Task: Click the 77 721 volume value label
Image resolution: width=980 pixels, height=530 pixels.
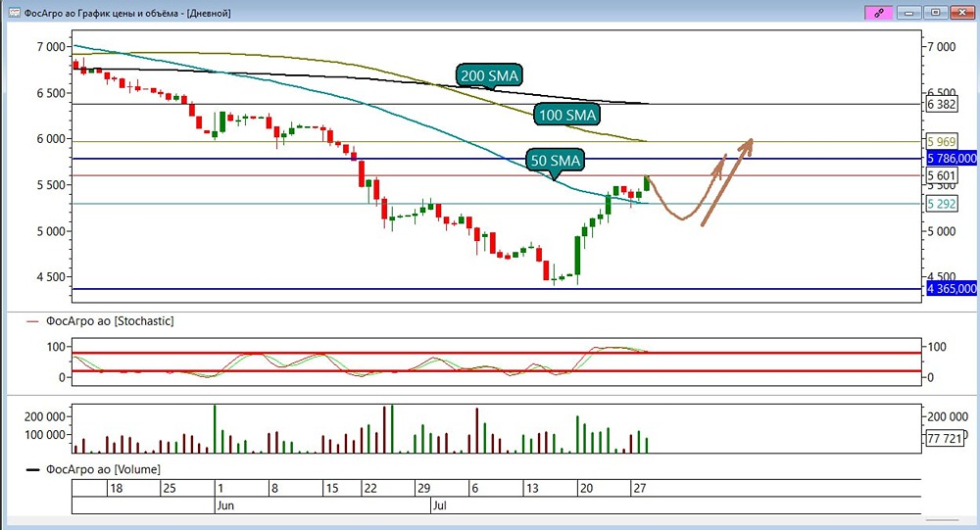Action: coord(944,438)
